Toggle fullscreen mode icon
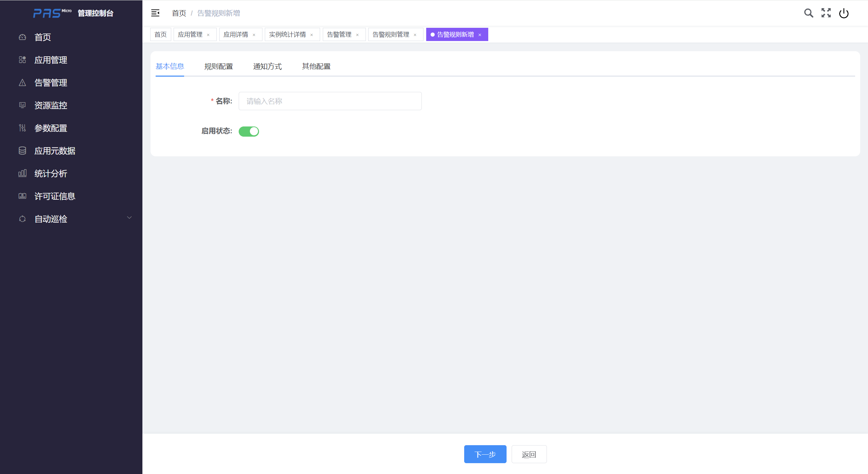 tap(826, 13)
